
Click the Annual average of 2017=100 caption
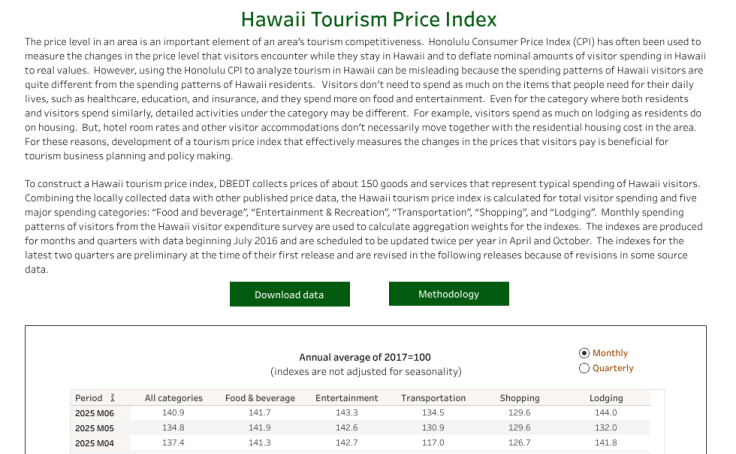point(365,357)
